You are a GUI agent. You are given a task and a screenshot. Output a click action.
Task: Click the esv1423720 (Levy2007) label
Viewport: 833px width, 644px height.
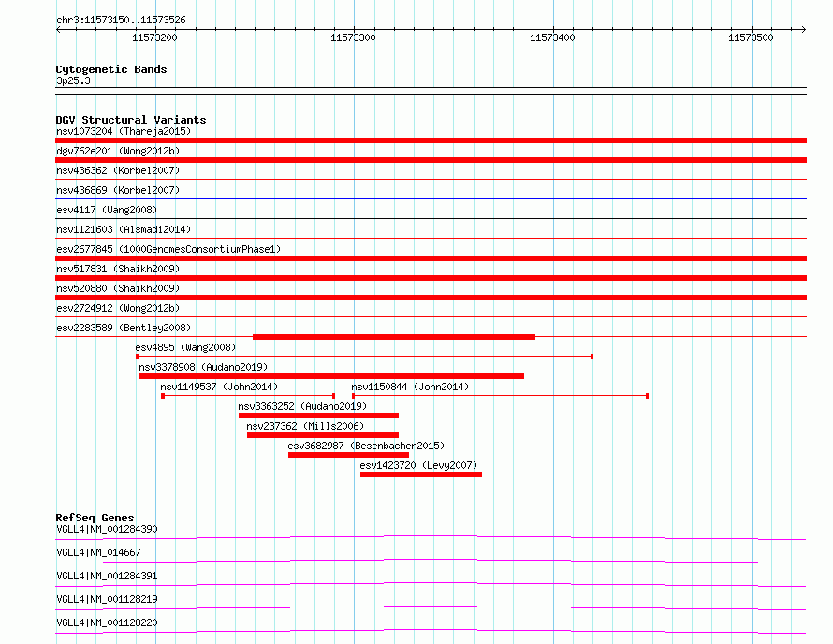[x=418, y=465]
